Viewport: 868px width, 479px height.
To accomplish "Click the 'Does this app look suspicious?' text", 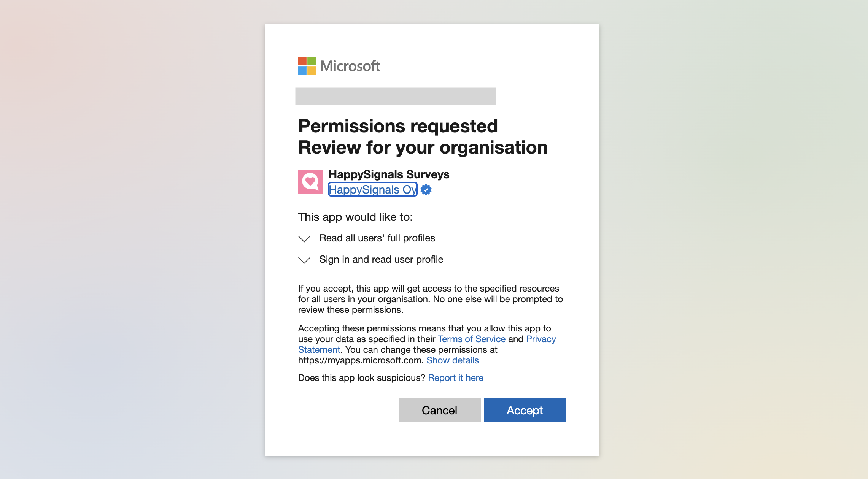I will click(361, 377).
